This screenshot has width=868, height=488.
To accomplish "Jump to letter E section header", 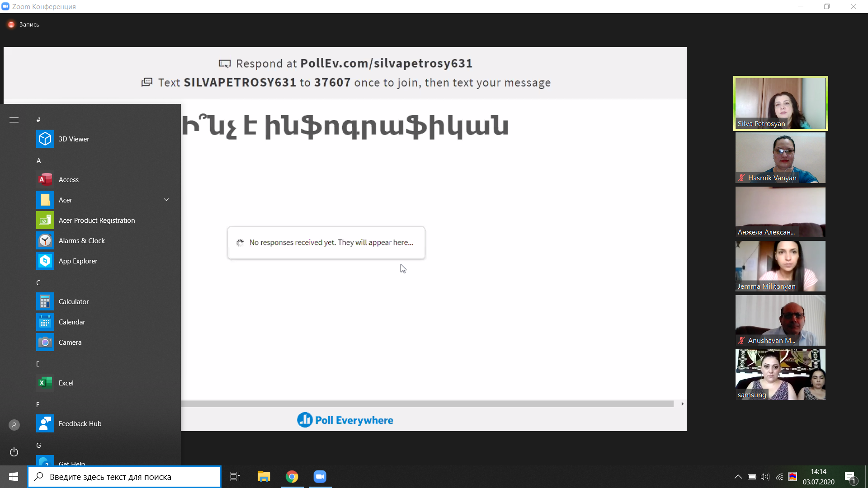I will point(38,364).
